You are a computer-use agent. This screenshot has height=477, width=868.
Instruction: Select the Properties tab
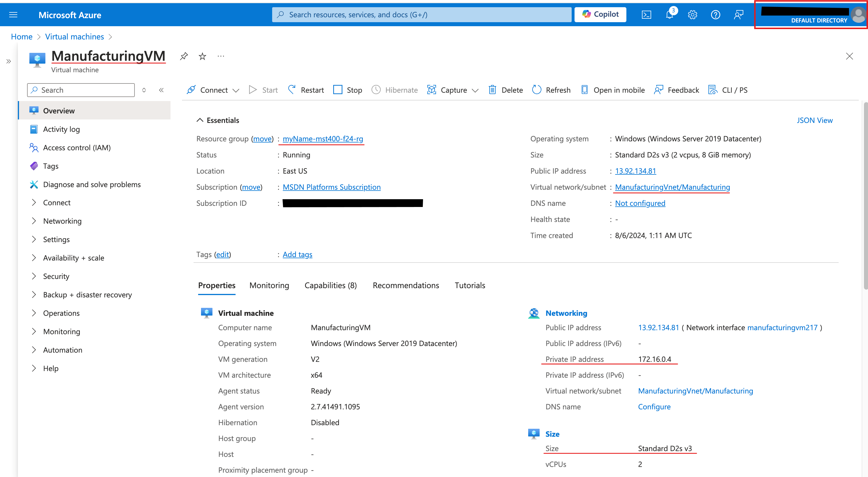point(217,285)
